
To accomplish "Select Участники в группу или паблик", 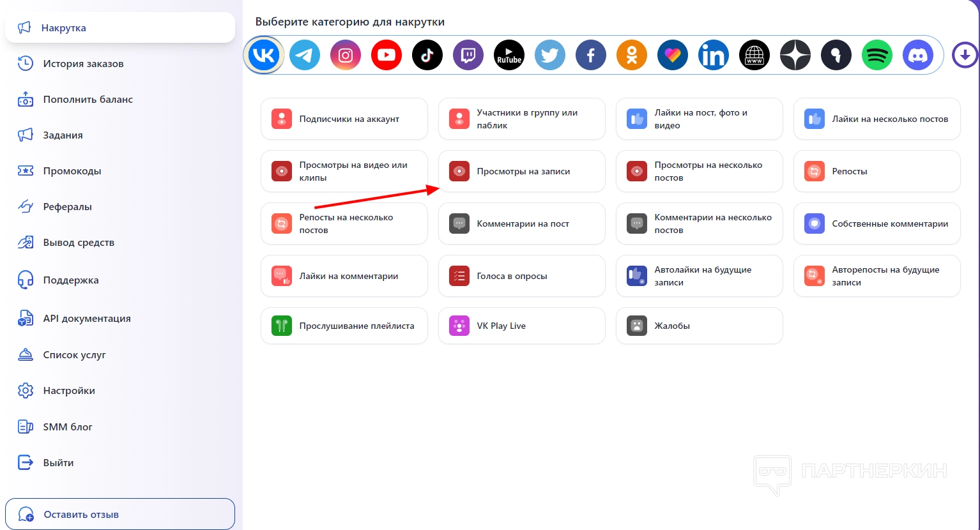I will coord(522,119).
